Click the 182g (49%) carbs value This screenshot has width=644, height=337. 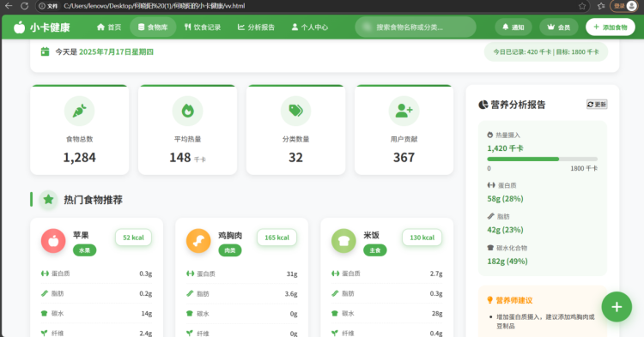pos(507,262)
